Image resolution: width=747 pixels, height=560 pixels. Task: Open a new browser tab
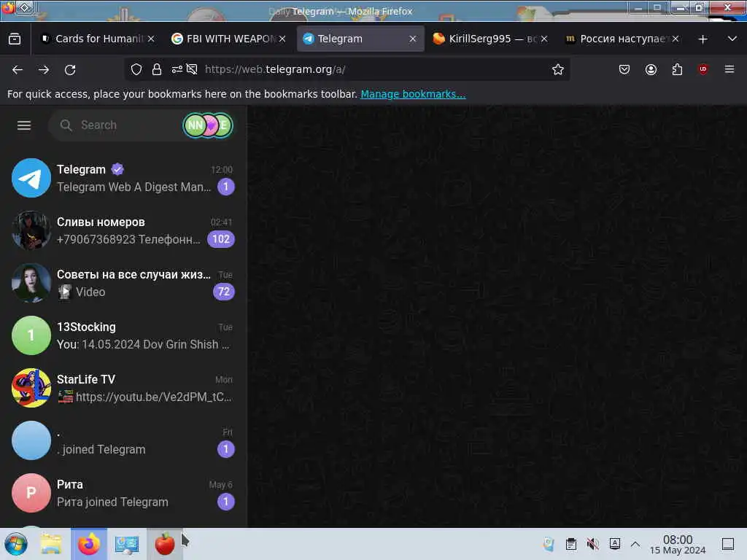click(703, 39)
